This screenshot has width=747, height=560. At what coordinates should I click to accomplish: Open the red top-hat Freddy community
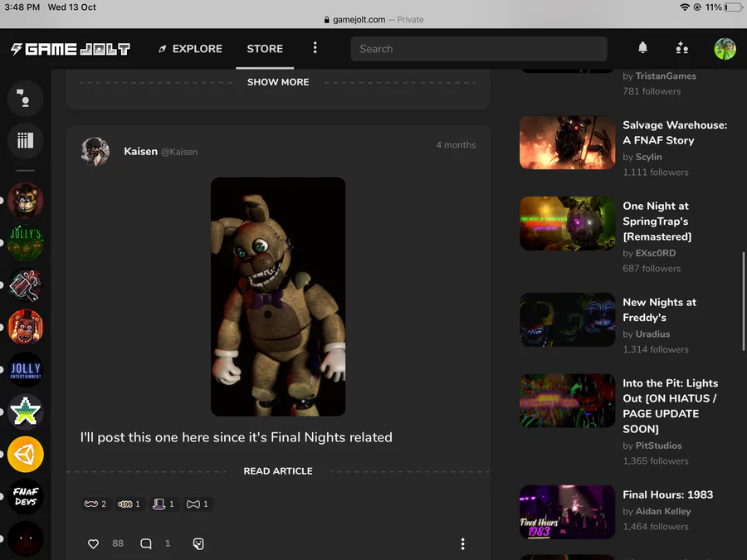click(25, 327)
